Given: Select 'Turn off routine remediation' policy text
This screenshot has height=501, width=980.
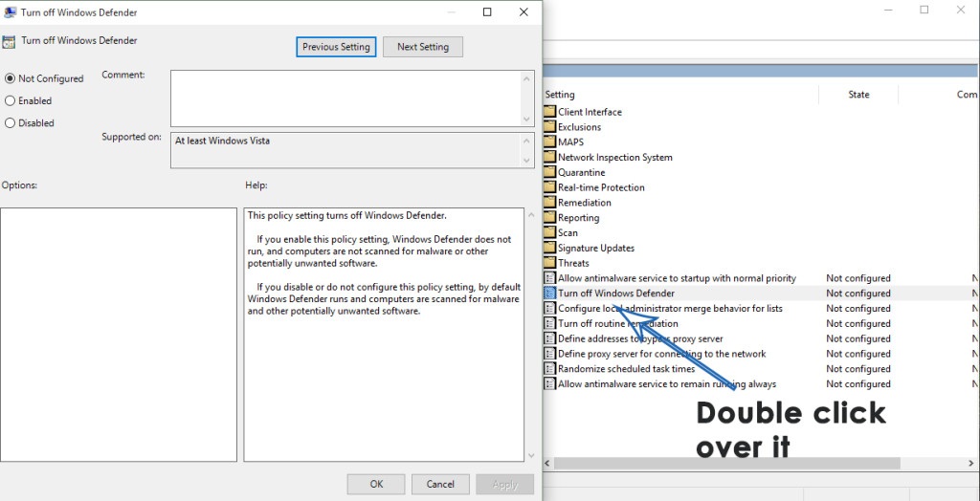Looking at the screenshot, I should pos(618,323).
